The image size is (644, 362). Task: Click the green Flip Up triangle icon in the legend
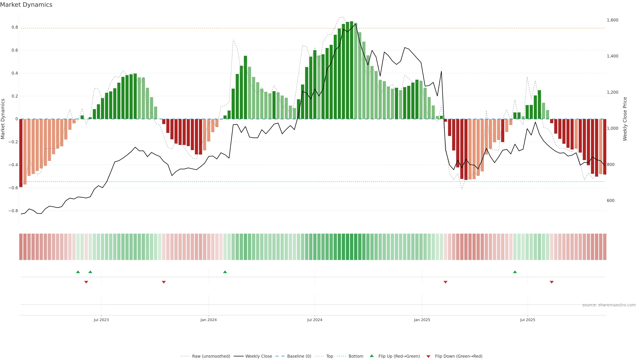(372, 356)
